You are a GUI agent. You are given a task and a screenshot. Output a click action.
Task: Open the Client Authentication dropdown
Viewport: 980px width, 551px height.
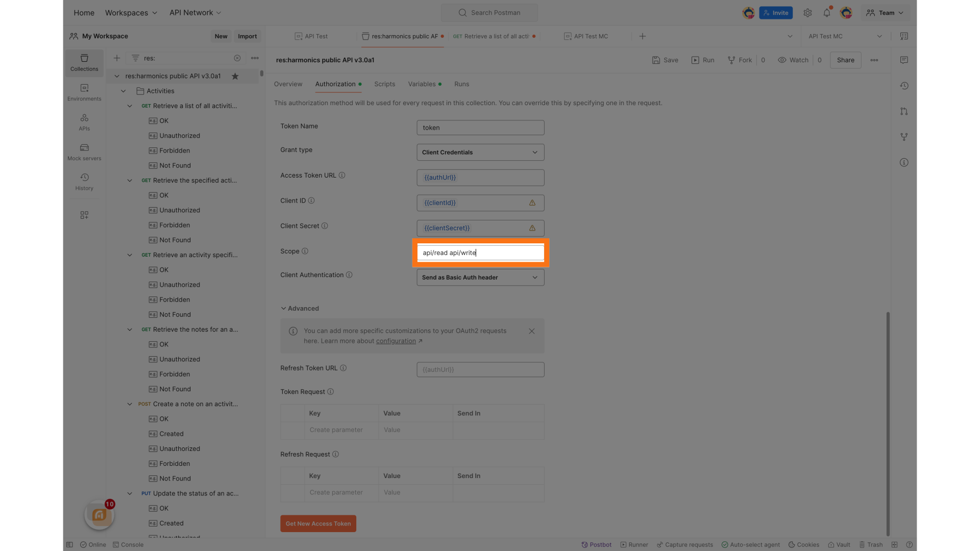(480, 277)
